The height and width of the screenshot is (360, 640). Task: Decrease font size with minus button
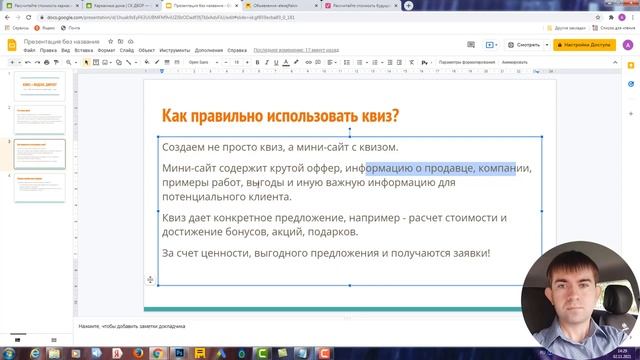pos(226,62)
